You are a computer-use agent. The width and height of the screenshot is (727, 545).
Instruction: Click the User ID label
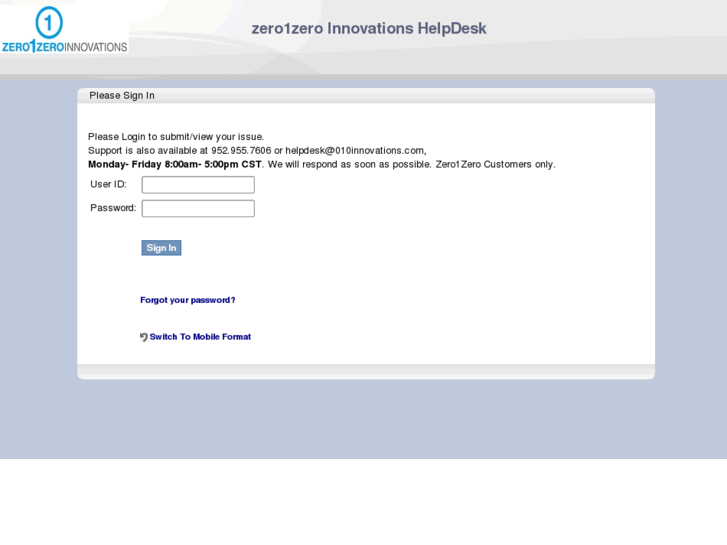coord(108,184)
